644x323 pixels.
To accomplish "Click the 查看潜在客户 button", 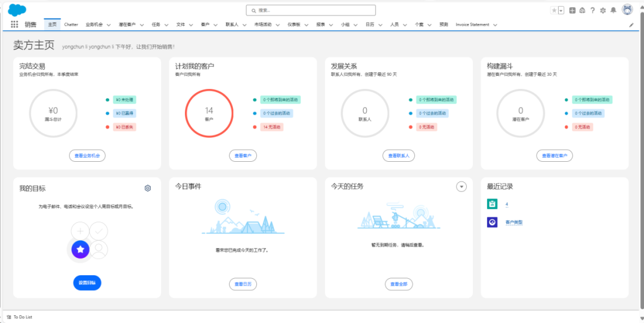I will point(555,156).
